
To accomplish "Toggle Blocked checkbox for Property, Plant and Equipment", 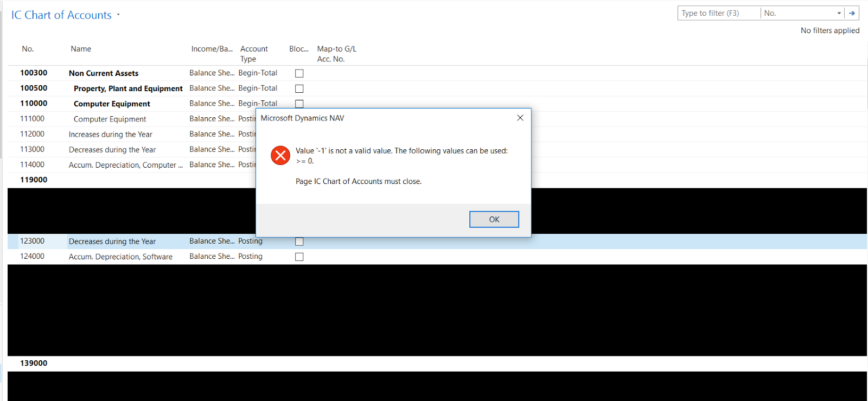I will coord(299,88).
